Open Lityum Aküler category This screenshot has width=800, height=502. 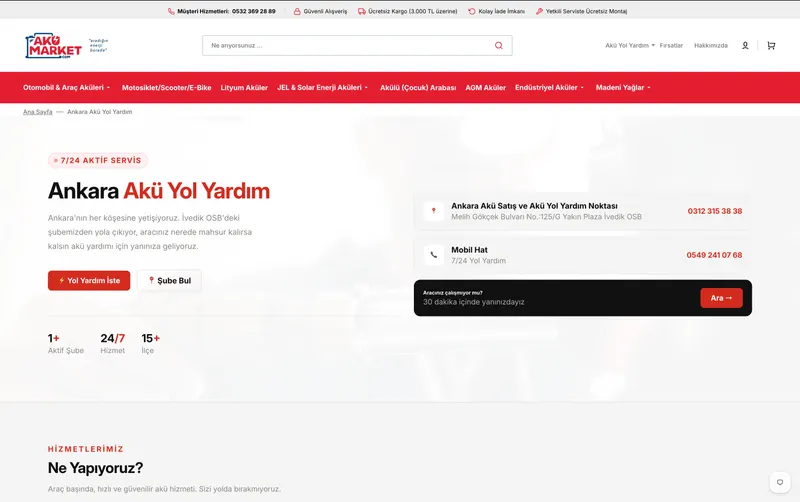point(244,88)
